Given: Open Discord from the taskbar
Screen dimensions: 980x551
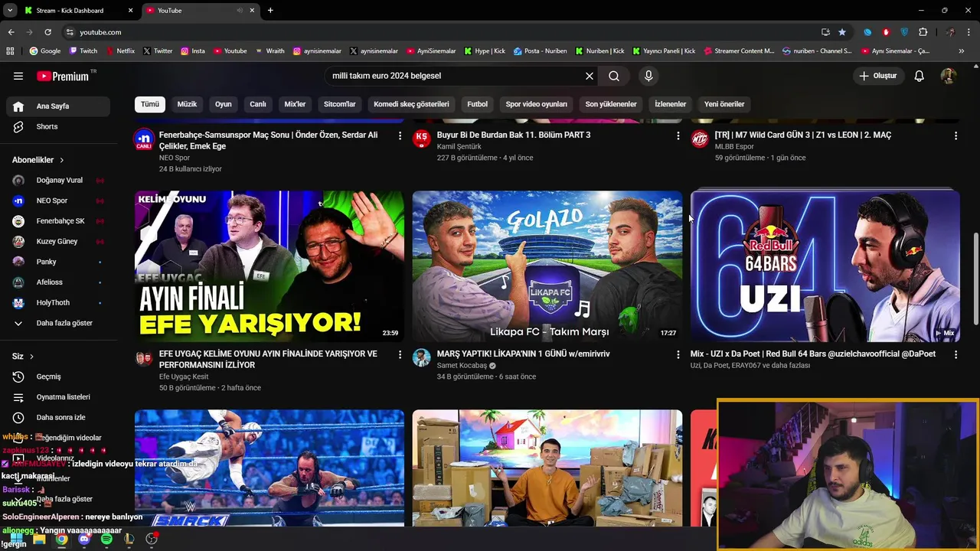Looking at the screenshot, I should coord(84,539).
